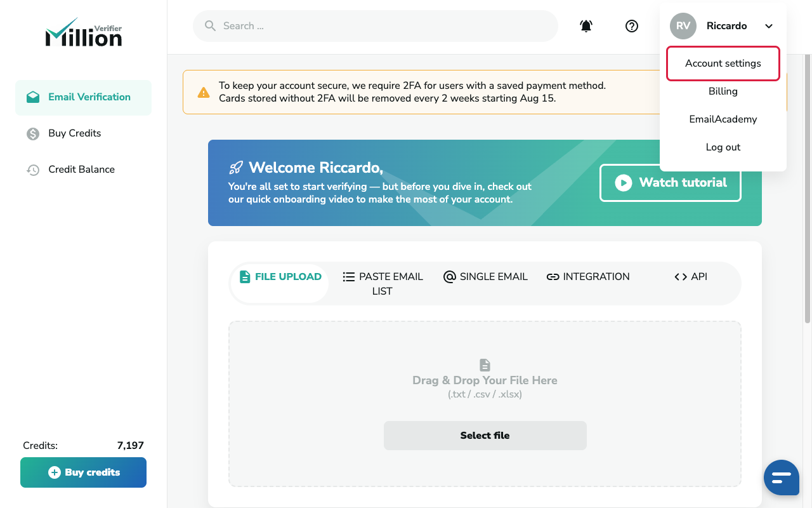Screen dimensions: 812x508
Task: Click the Welcome Riccardo heading
Action: (316, 168)
